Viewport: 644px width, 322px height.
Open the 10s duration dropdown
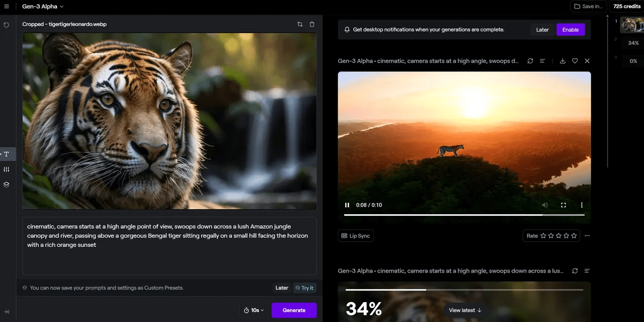tap(254, 310)
